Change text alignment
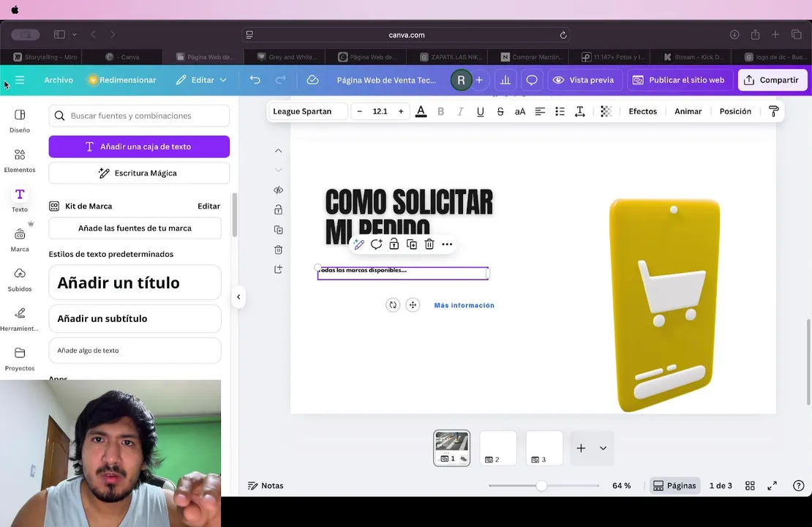This screenshot has width=812, height=527. pyautogui.click(x=540, y=111)
